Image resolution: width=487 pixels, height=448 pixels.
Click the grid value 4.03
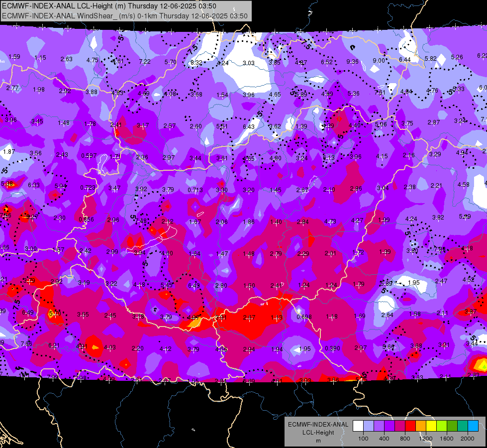point(109,347)
